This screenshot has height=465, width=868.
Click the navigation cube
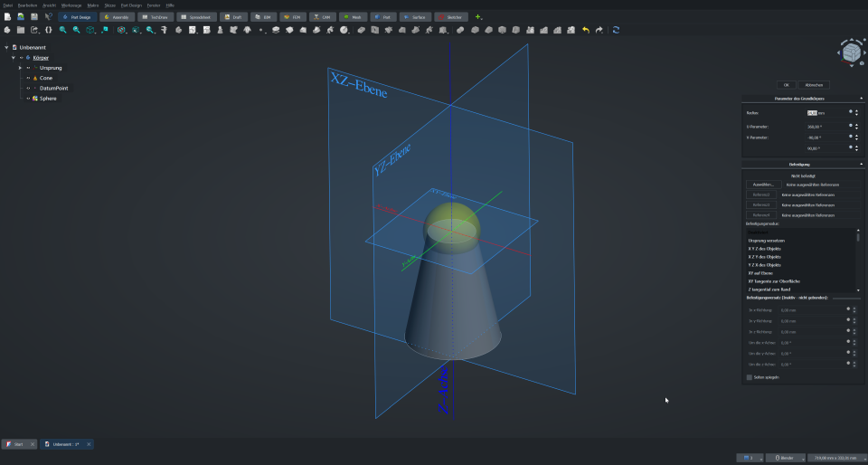pyautogui.click(x=850, y=52)
